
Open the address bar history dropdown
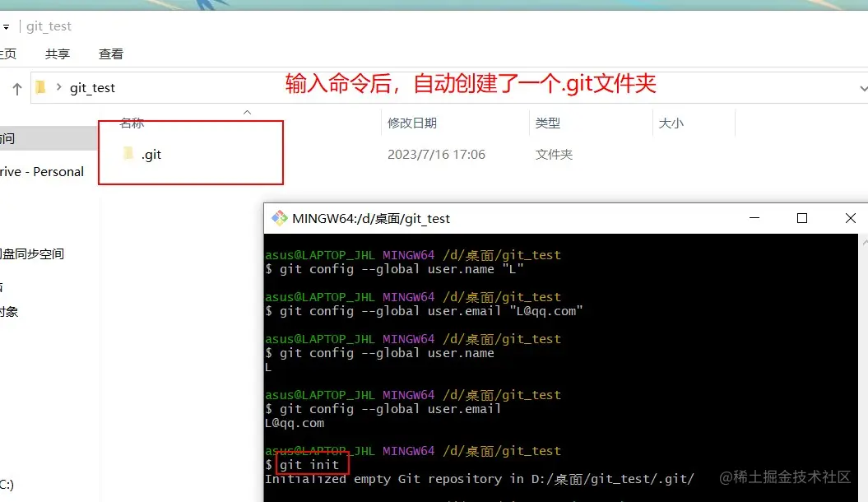point(862,88)
